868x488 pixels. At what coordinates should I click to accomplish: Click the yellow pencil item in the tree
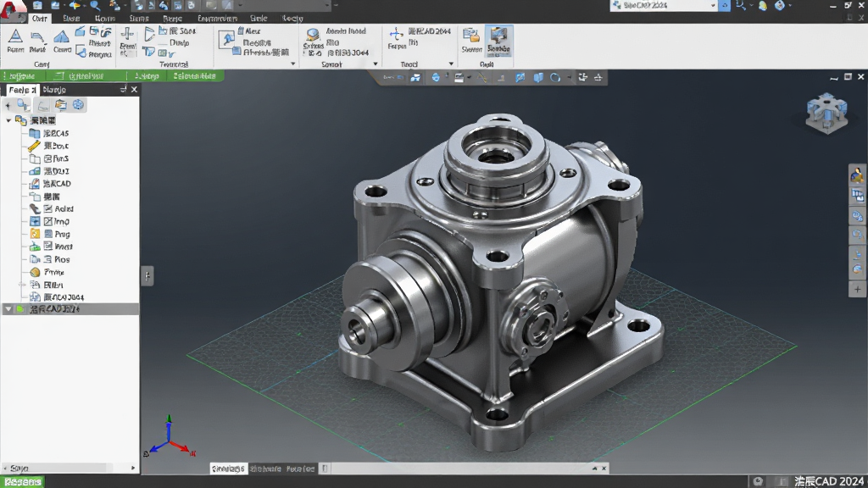pyautogui.click(x=34, y=146)
